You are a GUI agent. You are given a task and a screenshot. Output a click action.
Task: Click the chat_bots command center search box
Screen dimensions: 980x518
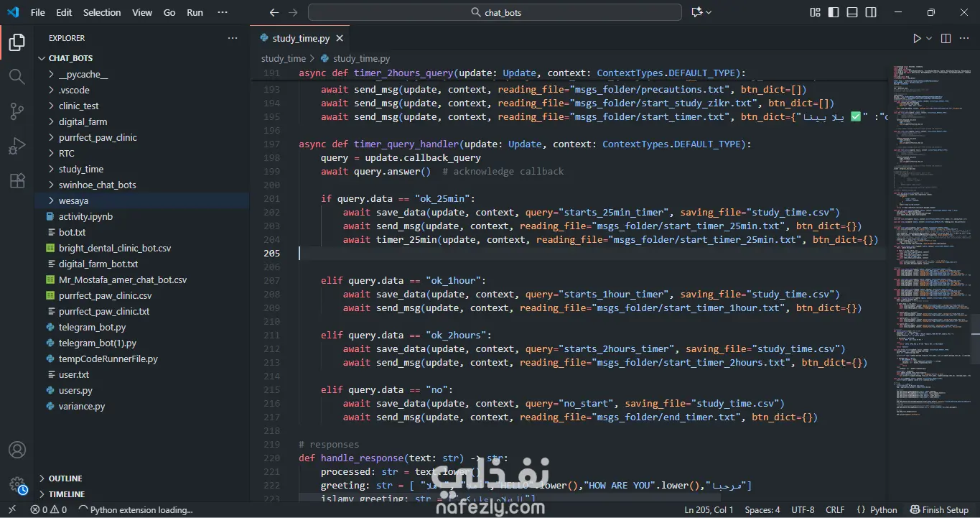(495, 12)
